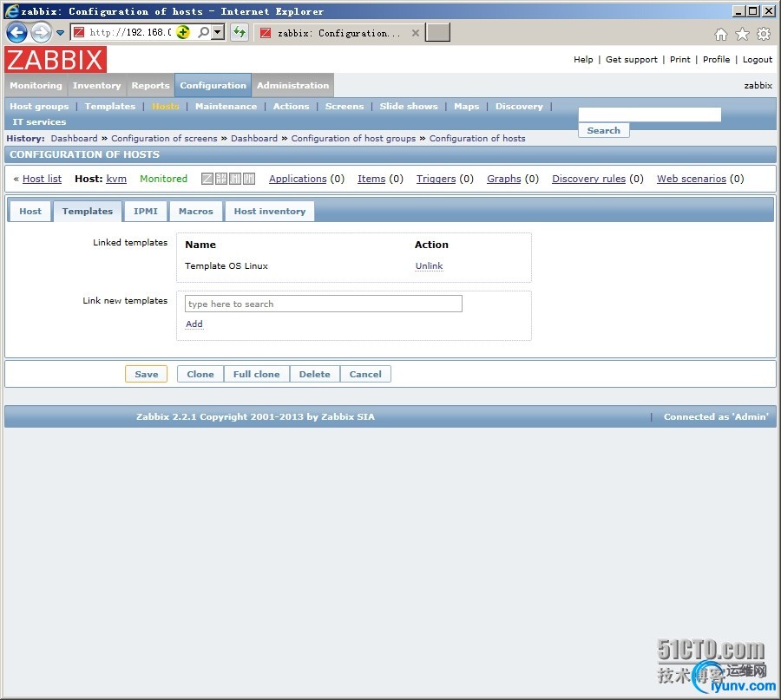Open the Administration menu
This screenshot has height=700, width=781.
pyautogui.click(x=293, y=85)
